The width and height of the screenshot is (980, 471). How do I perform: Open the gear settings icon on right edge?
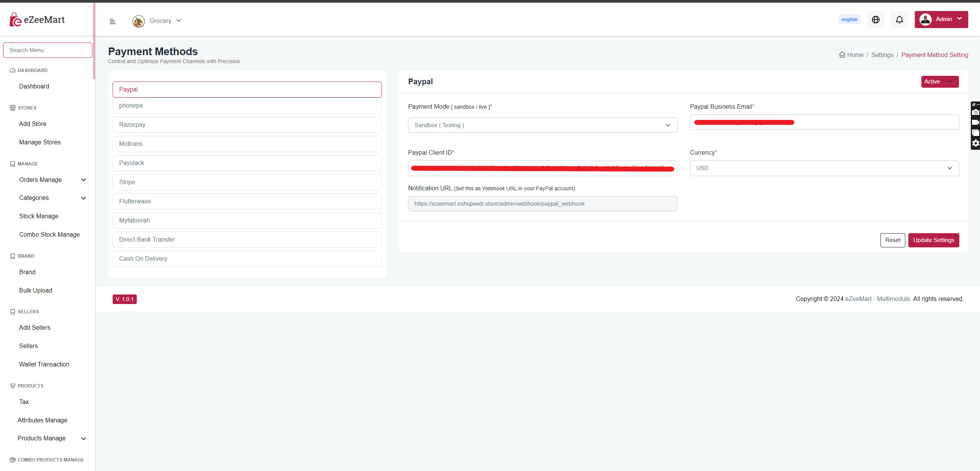(x=975, y=143)
